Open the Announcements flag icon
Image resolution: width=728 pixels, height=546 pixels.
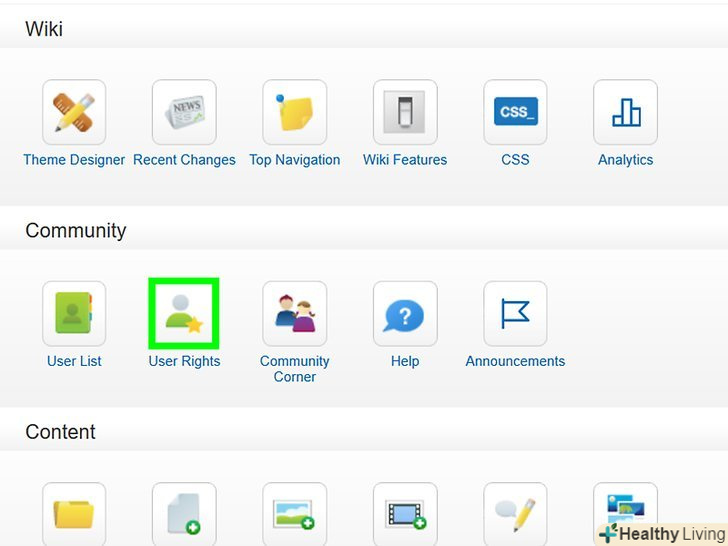coord(515,314)
